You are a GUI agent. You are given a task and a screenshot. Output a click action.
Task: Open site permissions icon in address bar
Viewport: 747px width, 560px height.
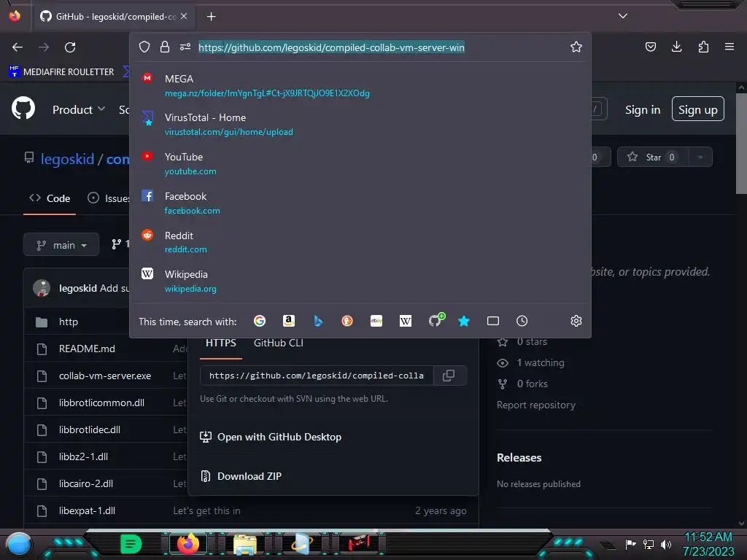click(185, 47)
